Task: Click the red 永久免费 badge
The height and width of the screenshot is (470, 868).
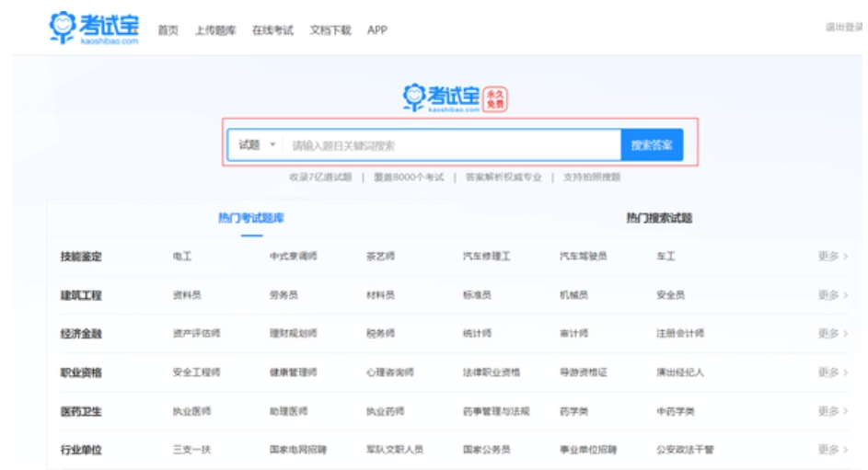Action: click(495, 99)
